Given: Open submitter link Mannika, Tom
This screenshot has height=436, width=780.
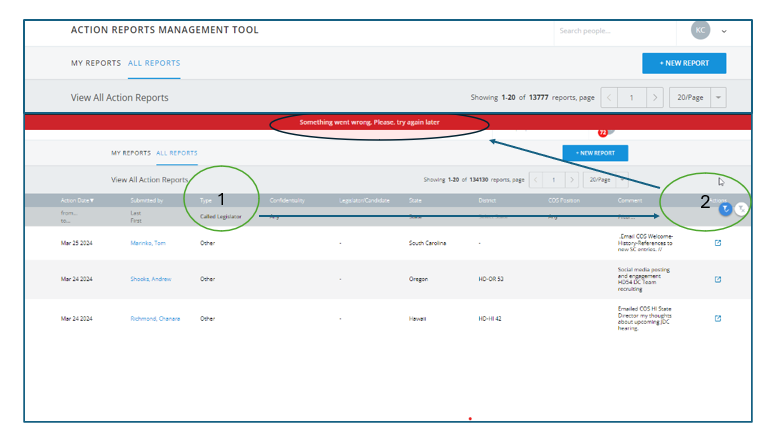Looking at the screenshot, I should [146, 242].
